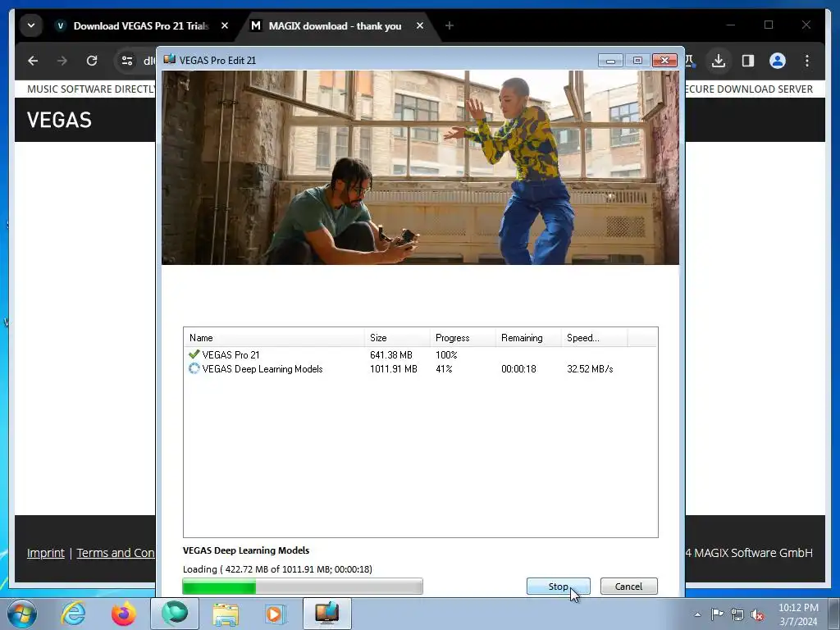
Task: Click the Name column header
Action: (274, 337)
